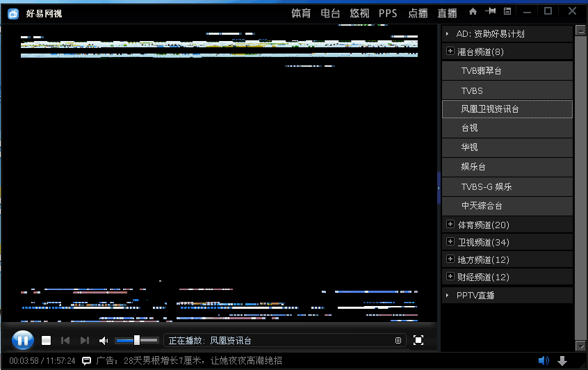Viewport: 588px width, 370px height.
Task: Open the playlist icon in now-playing bar
Action: click(398, 340)
